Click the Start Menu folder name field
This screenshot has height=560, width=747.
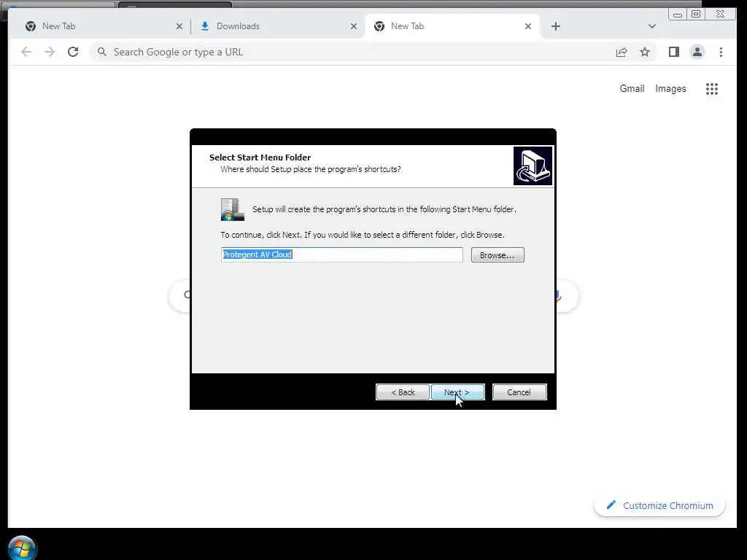point(341,254)
